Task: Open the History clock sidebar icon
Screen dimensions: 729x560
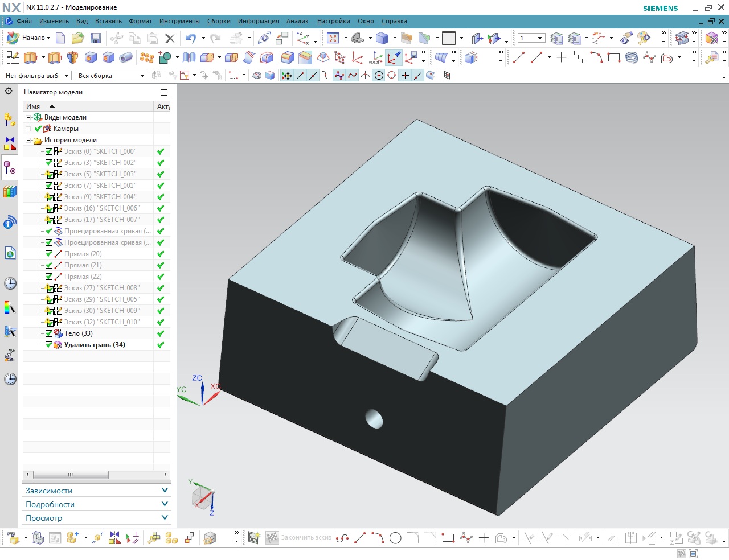Action: (10, 283)
